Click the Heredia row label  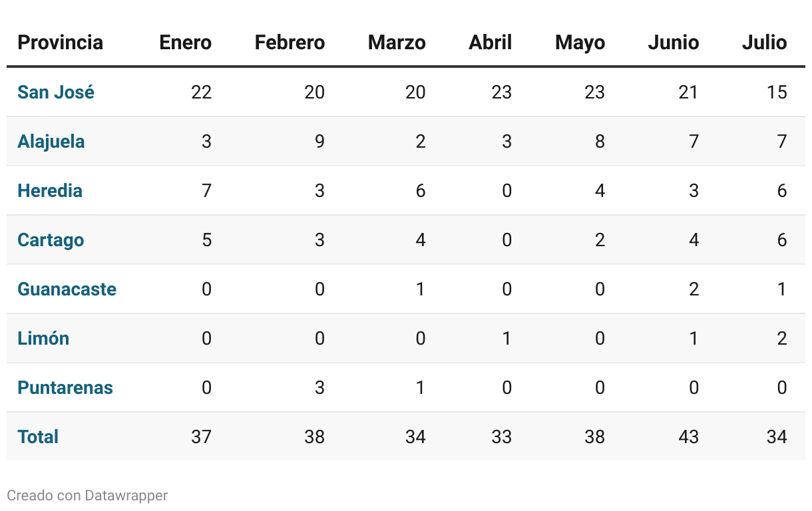[x=50, y=190]
